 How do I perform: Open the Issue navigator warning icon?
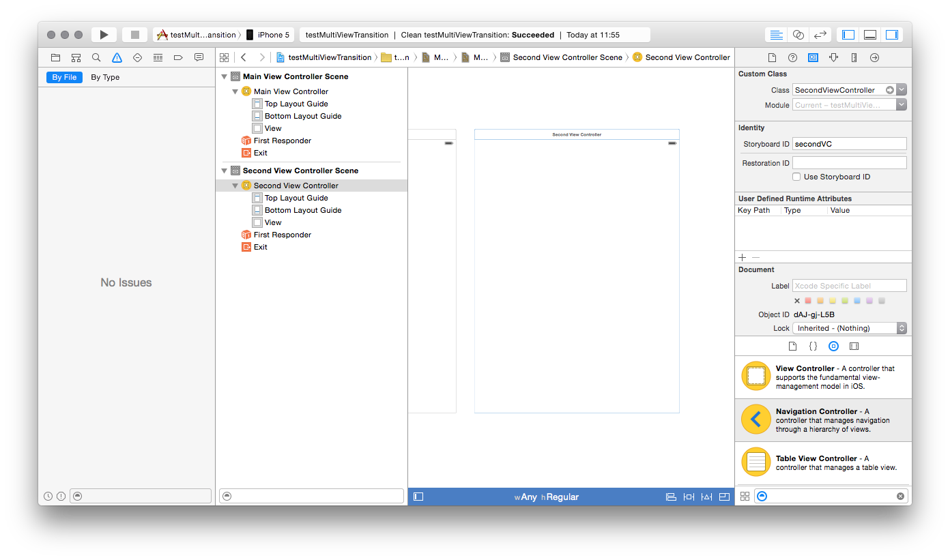tap(117, 57)
